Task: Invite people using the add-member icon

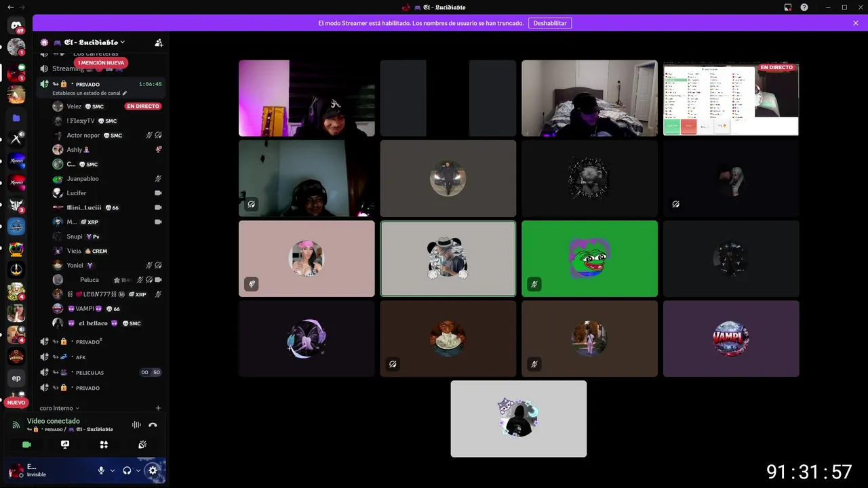Action: tap(159, 43)
